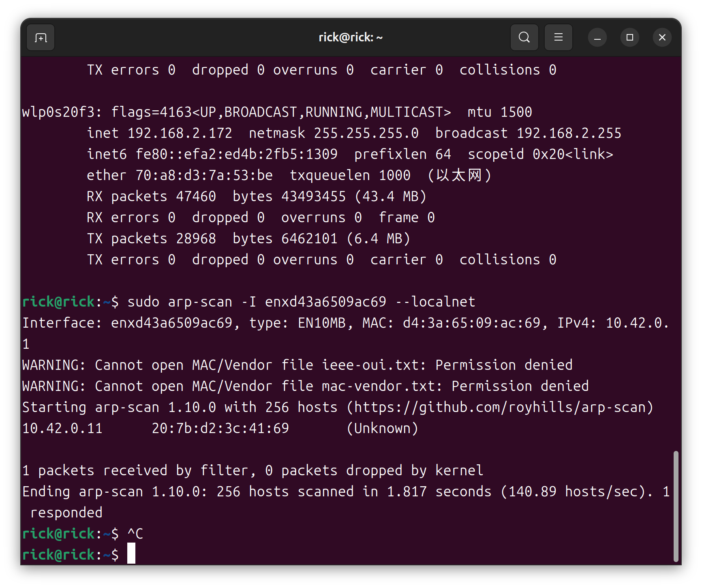Click the 'scopeid 0x20<link>' text
This screenshot has width=702, height=588.
click(x=540, y=154)
